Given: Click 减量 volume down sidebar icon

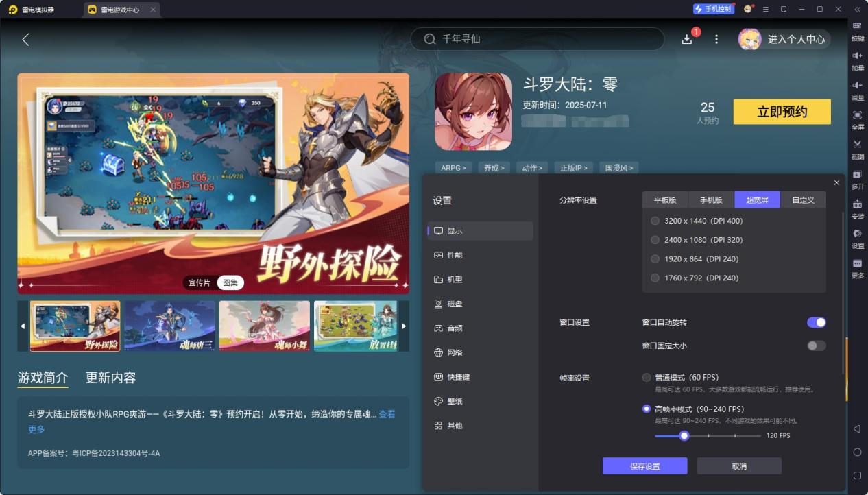Looking at the screenshot, I should [857, 90].
